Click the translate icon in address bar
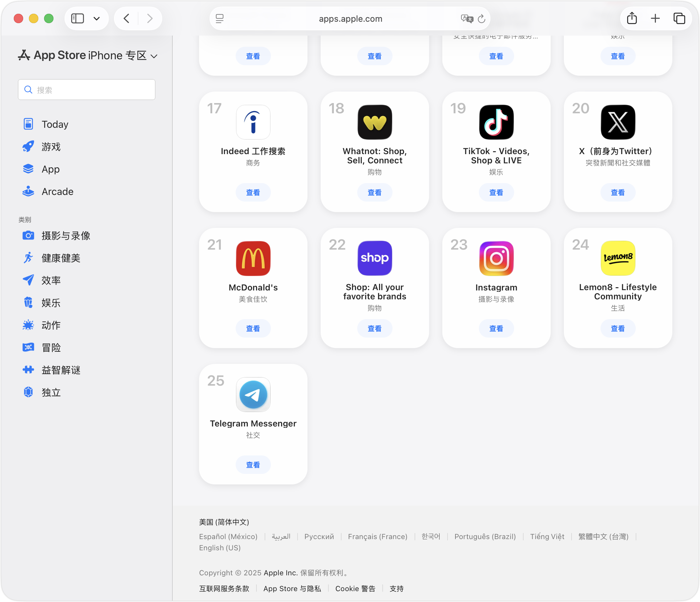 coord(467,18)
